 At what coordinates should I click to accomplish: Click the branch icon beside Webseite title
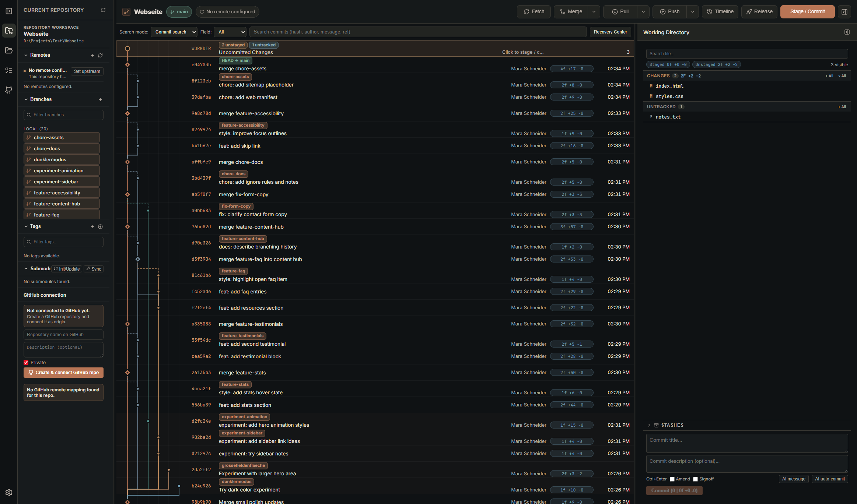(126, 12)
